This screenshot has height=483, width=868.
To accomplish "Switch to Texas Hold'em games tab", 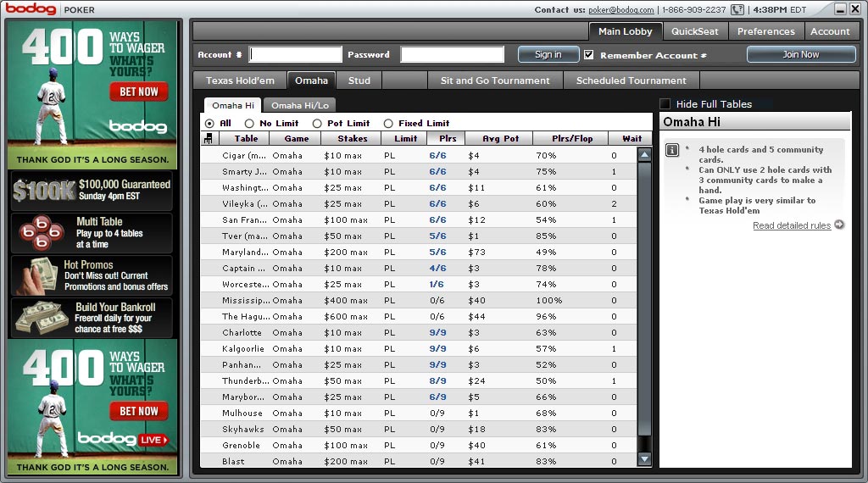I will point(240,80).
